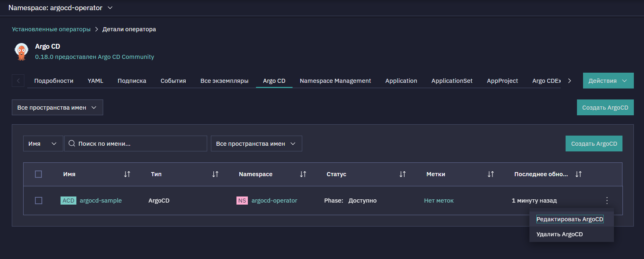The image size is (644, 259).
Task: Open the kebab menu for argocd-sample row
Action: coord(607,200)
